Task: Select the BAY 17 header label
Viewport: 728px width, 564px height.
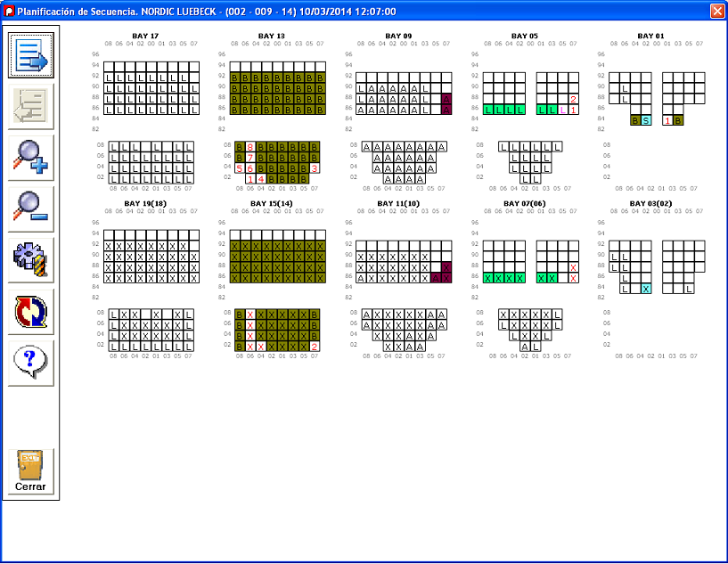Action: click(145, 37)
